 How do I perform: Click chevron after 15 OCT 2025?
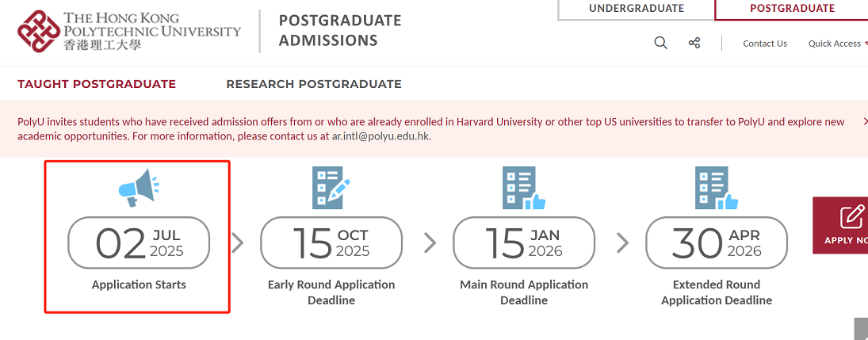[430, 243]
